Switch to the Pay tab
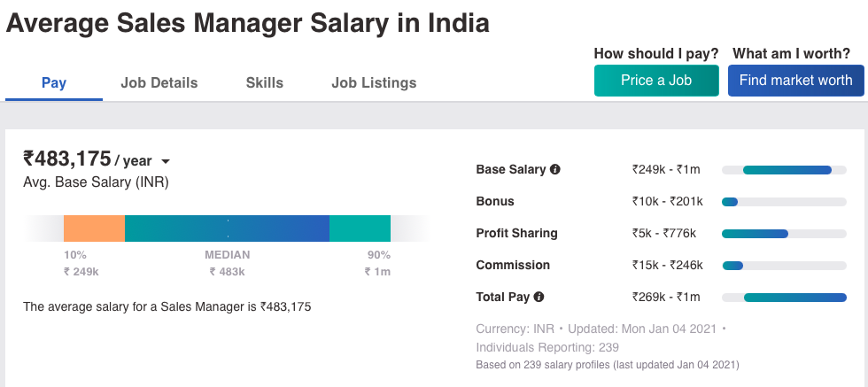The height and width of the screenshot is (387, 868). (54, 83)
